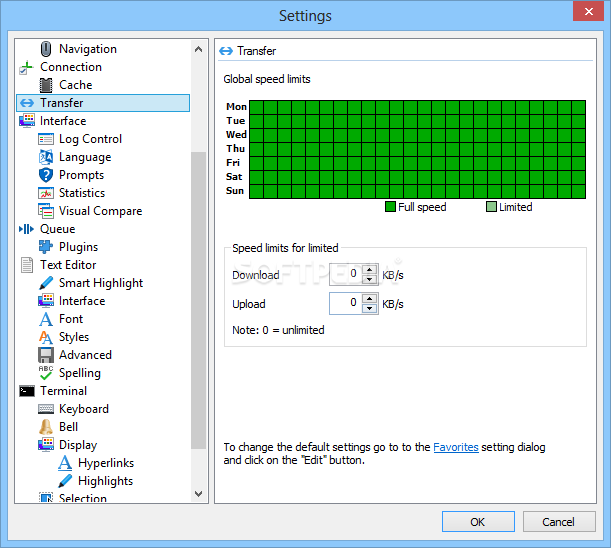The image size is (611, 548).
Task: Confirm settings with OK
Action: coord(478,521)
